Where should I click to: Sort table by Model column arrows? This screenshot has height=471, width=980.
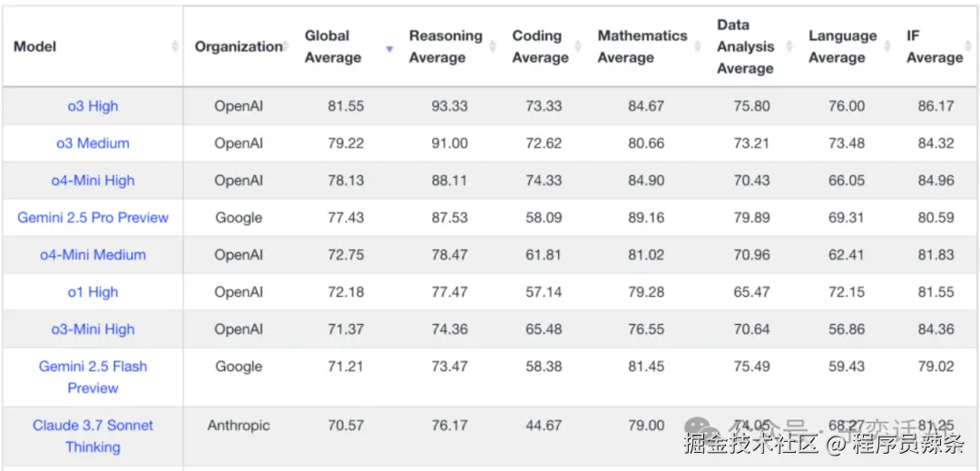[x=174, y=47]
